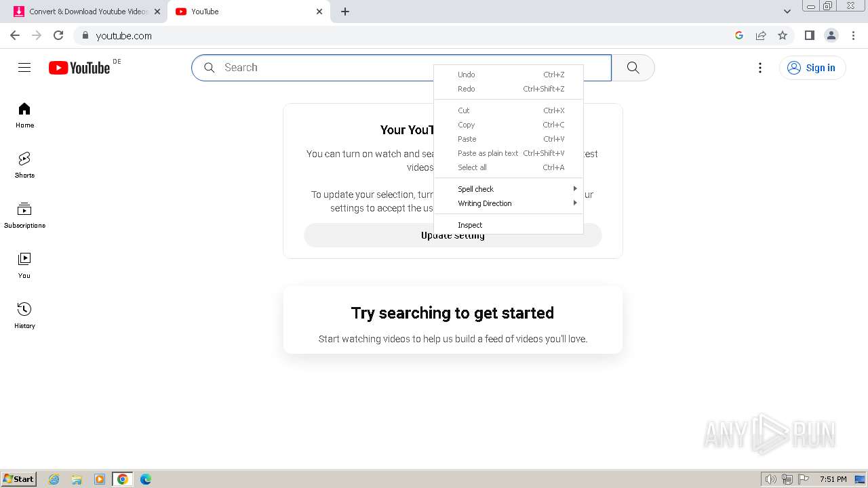The width and height of the screenshot is (868, 488).
Task: Select Paste from context menu
Action: (x=509, y=139)
